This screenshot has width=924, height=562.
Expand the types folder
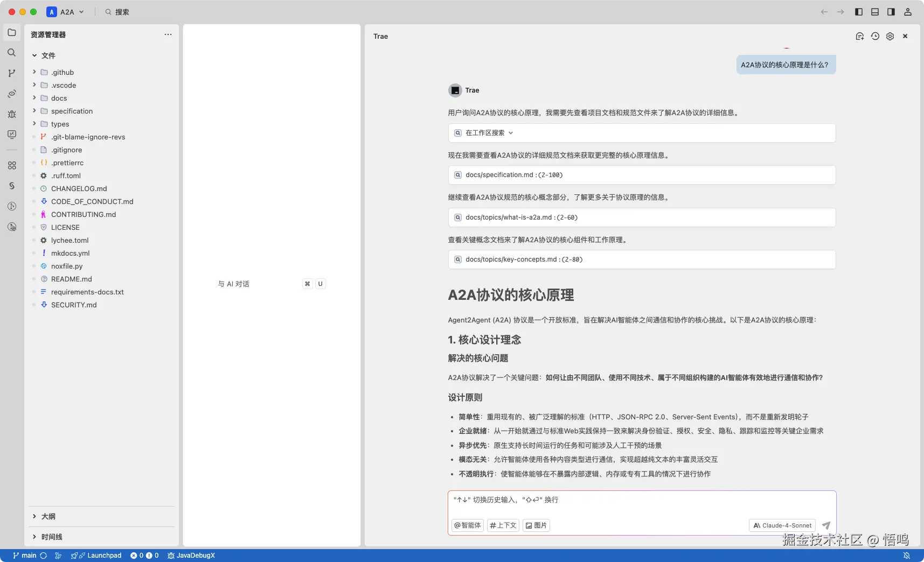click(34, 124)
